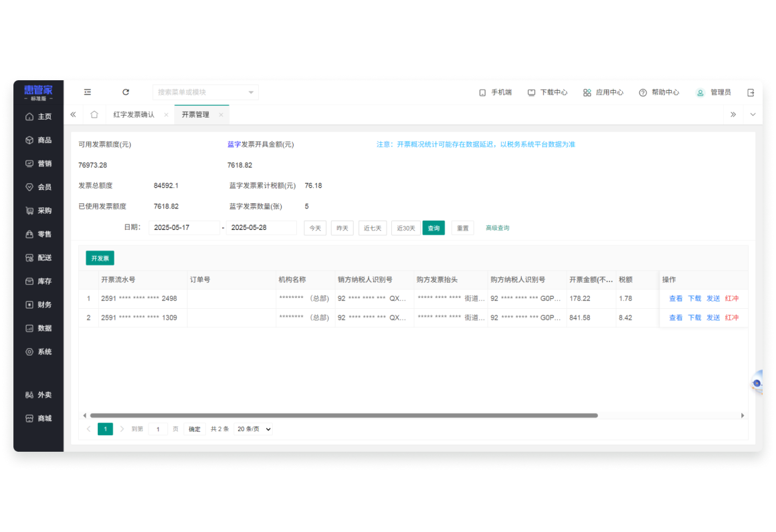Open 高级查询 advanced search link

(x=497, y=228)
